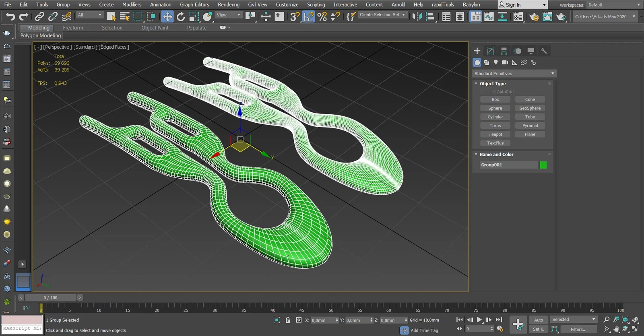Open the Mirror tool
Viewport: 644px width, 336px height.
coord(417,16)
